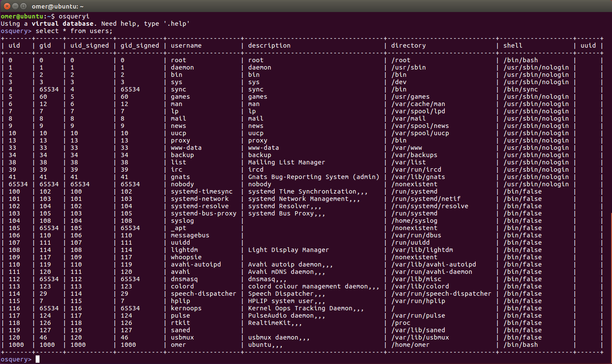The image size is (612, 364).
Task: Click the '/var/mail' directory
Action: coord(408,118)
